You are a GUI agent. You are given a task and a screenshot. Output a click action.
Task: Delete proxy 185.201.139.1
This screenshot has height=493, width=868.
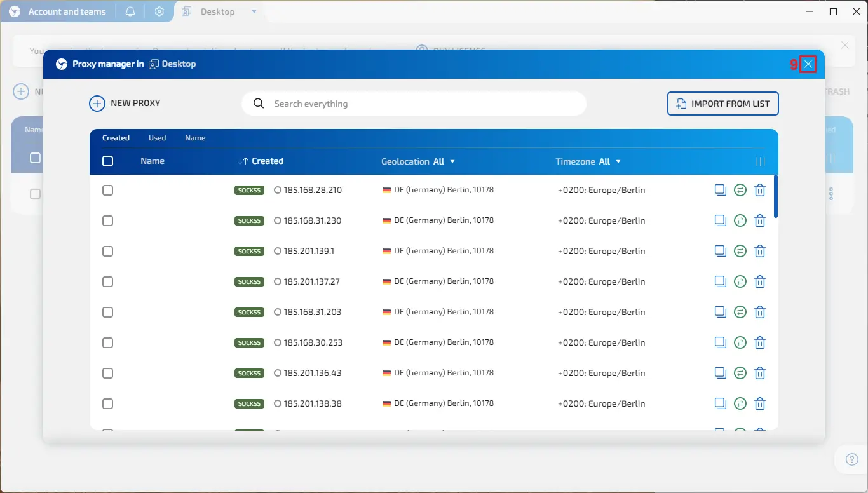click(x=760, y=251)
